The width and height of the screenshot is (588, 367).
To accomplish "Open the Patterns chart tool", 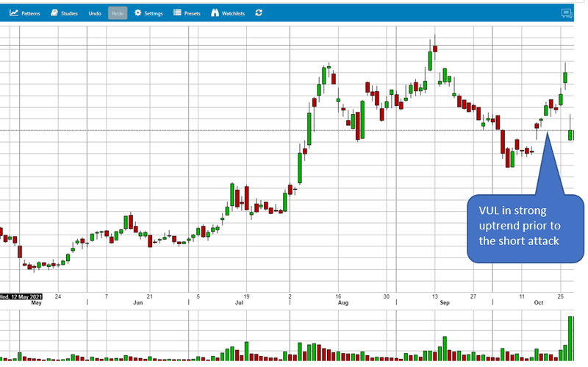I will click(x=25, y=13).
